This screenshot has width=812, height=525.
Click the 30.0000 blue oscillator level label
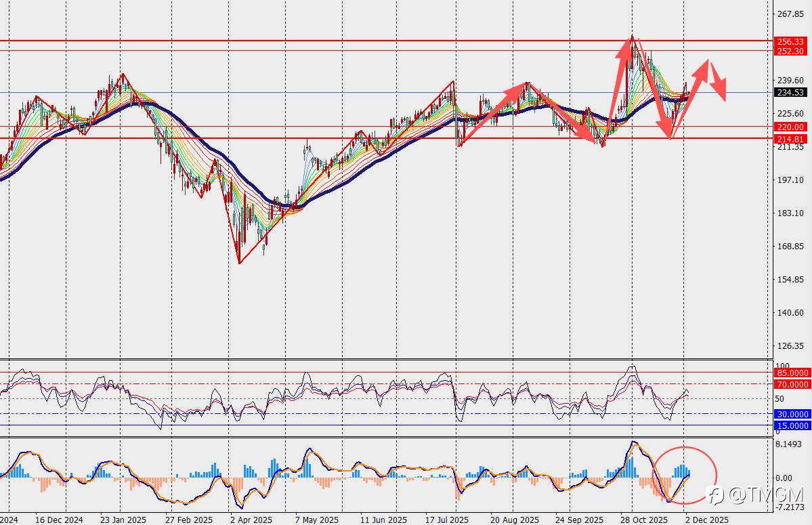click(792, 414)
